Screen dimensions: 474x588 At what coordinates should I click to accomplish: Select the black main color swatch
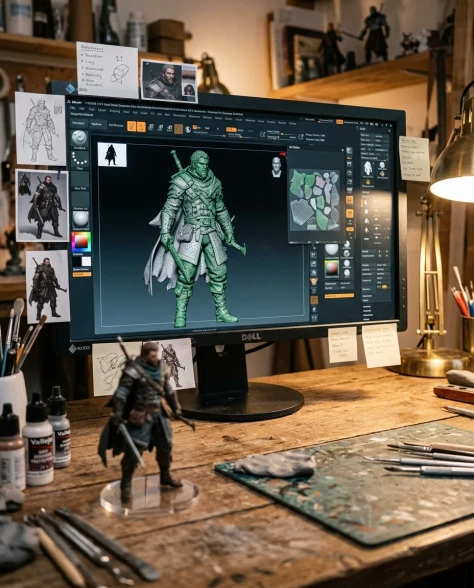pos(77,261)
